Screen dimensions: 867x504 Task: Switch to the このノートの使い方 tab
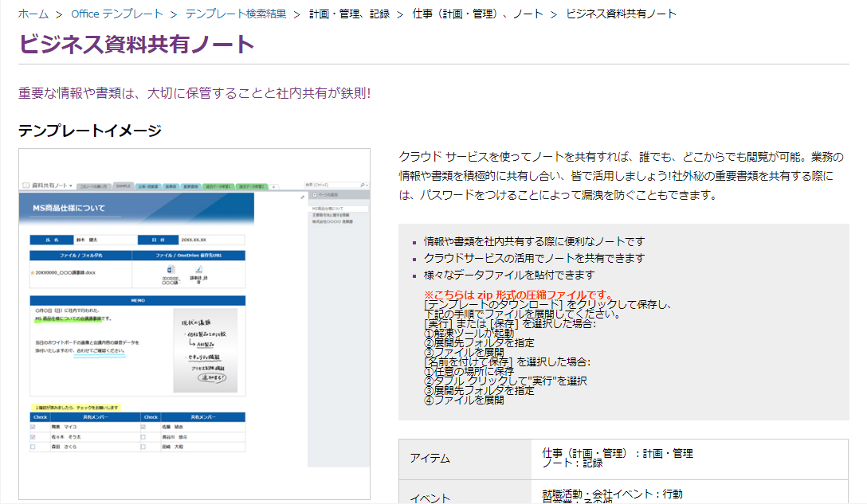pyautogui.click(x=93, y=185)
